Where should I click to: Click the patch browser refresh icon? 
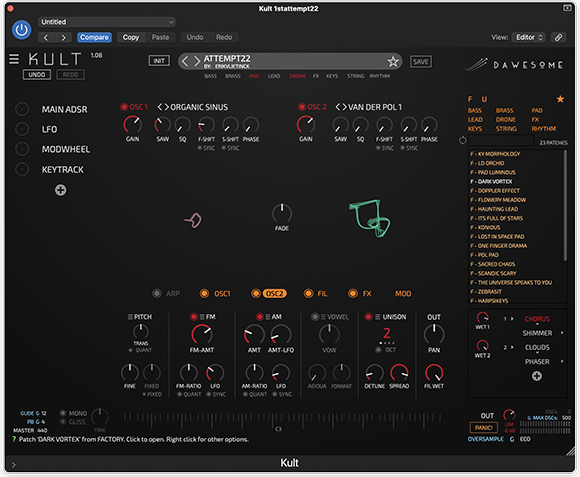click(x=462, y=141)
